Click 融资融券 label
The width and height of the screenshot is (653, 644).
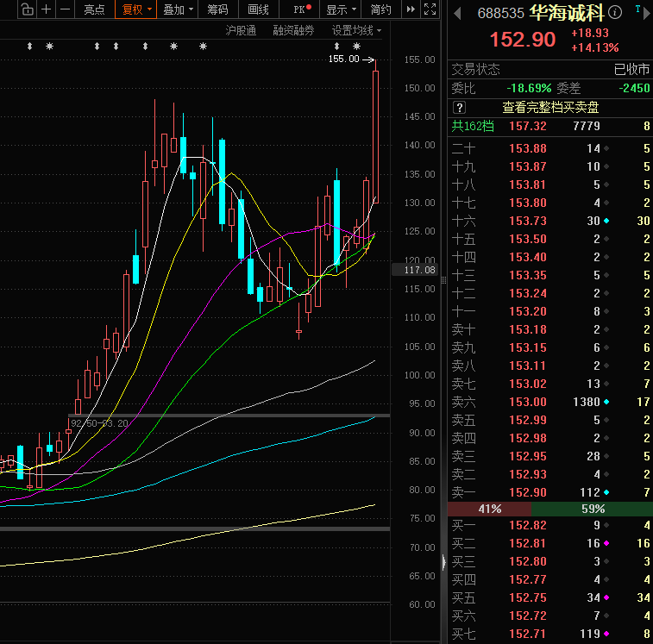293,30
